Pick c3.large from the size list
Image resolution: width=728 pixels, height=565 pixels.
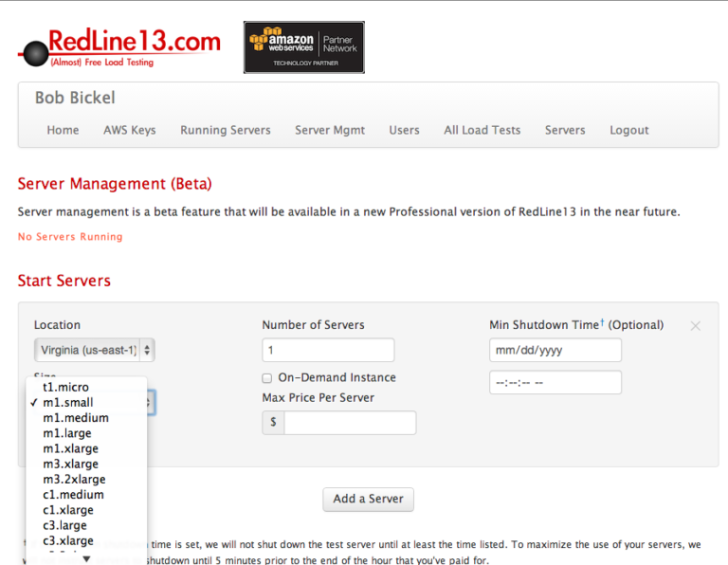(86, 525)
